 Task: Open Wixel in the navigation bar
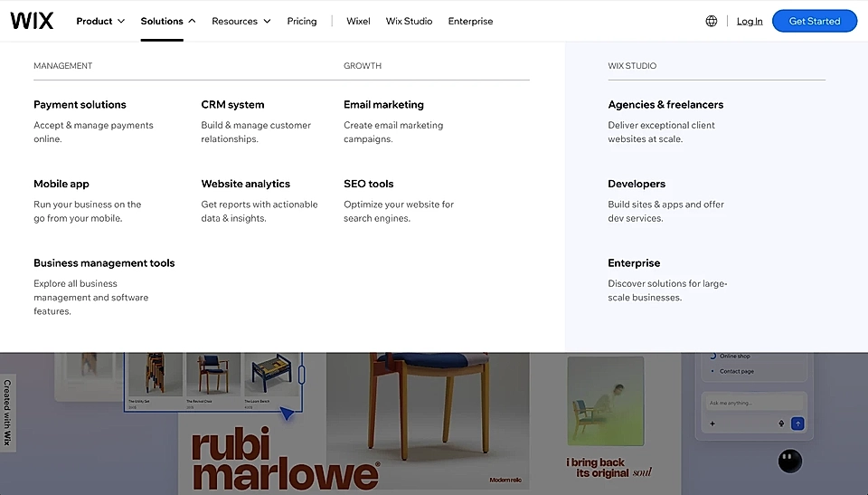pos(358,21)
